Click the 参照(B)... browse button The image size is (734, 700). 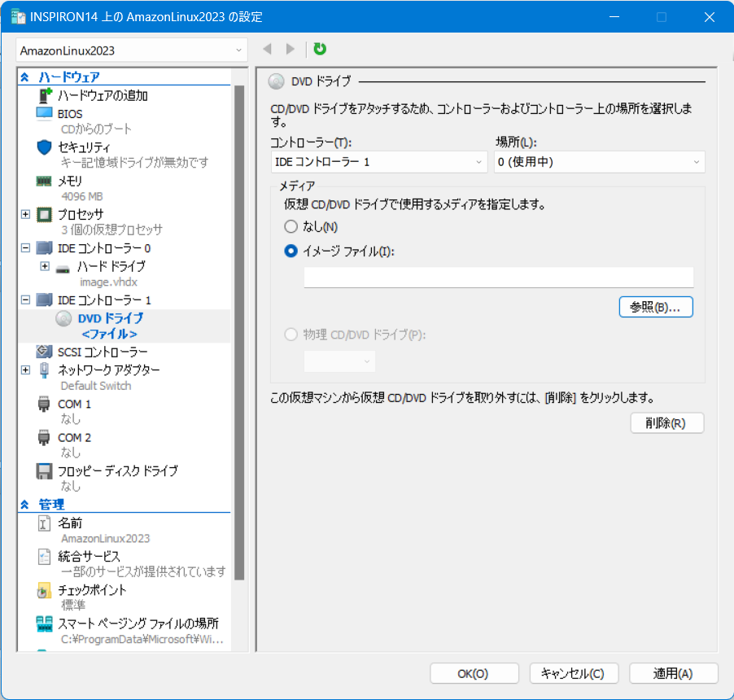tap(656, 307)
